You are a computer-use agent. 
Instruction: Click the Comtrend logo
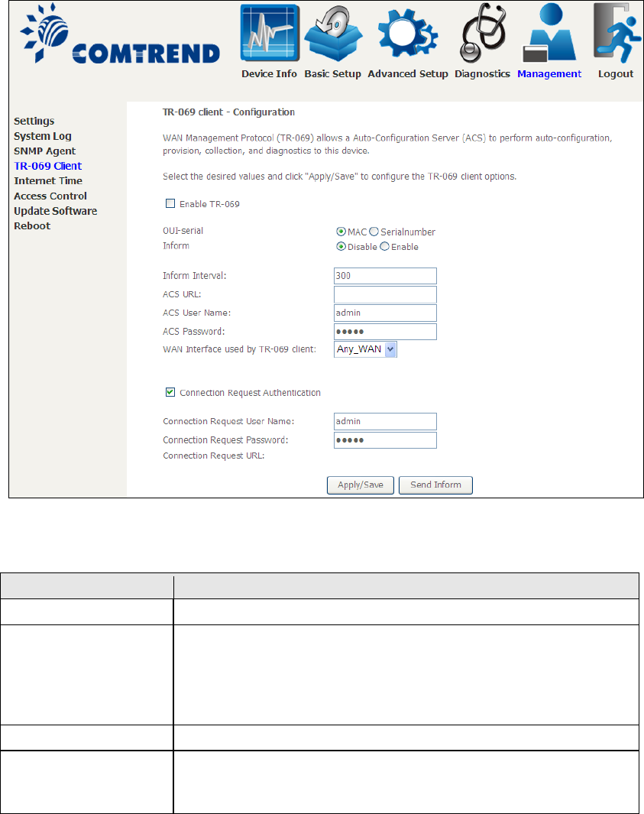(120, 34)
